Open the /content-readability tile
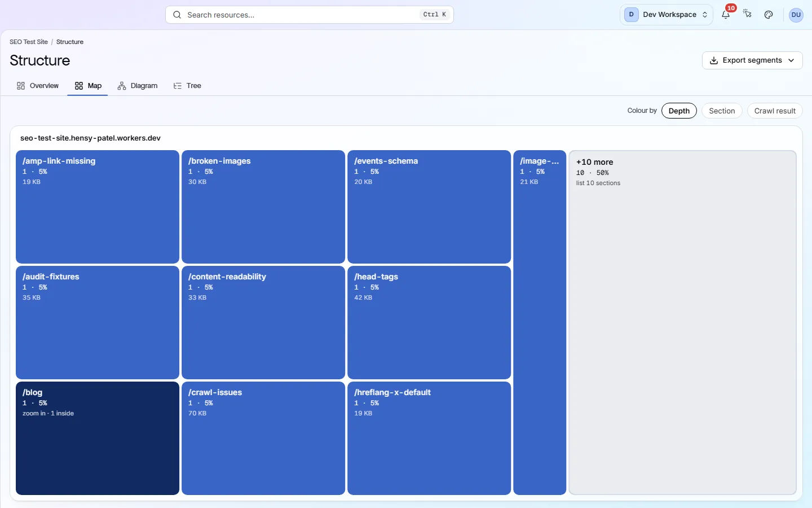812x508 pixels. point(263,322)
